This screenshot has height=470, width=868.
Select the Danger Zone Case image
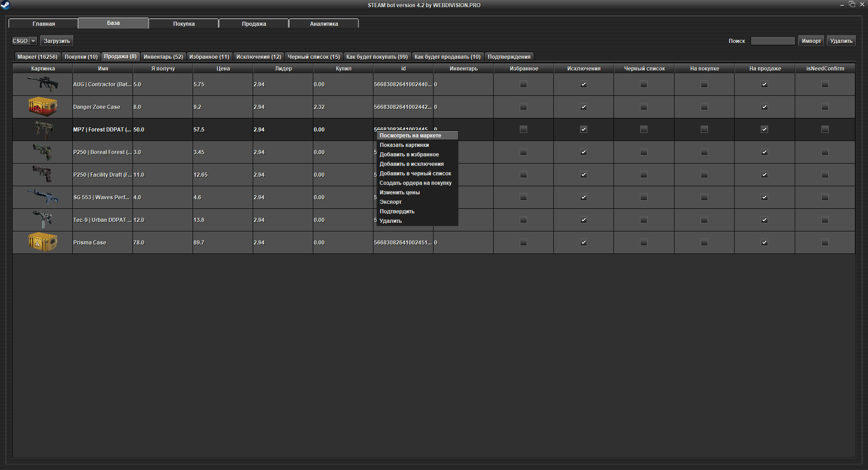[x=42, y=107]
